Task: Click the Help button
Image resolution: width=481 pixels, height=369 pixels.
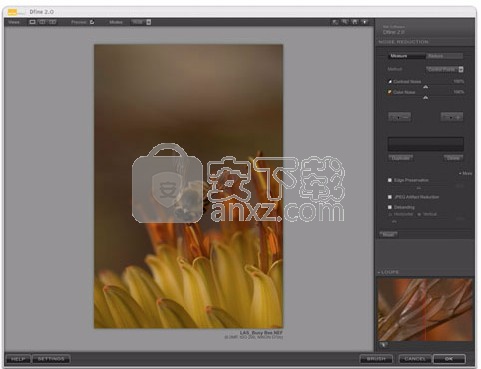Action: [x=18, y=359]
